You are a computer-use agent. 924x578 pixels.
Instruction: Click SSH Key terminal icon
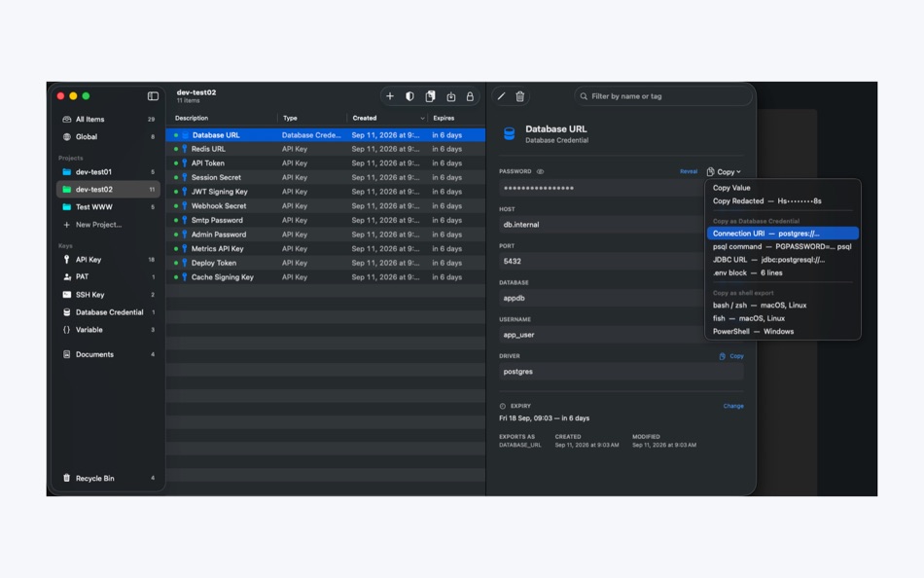(66, 294)
